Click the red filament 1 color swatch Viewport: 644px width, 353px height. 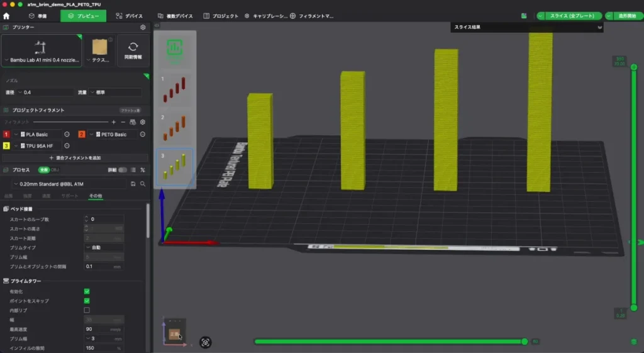click(x=6, y=135)
